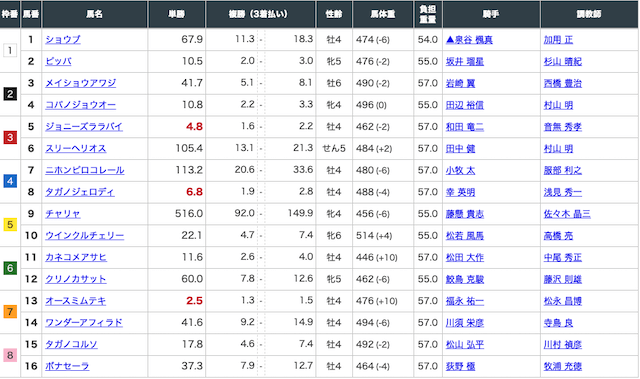This screenshot has height=379, width=640.
Task: Click the 単勝 column header
Action: [x=176, y=14]
